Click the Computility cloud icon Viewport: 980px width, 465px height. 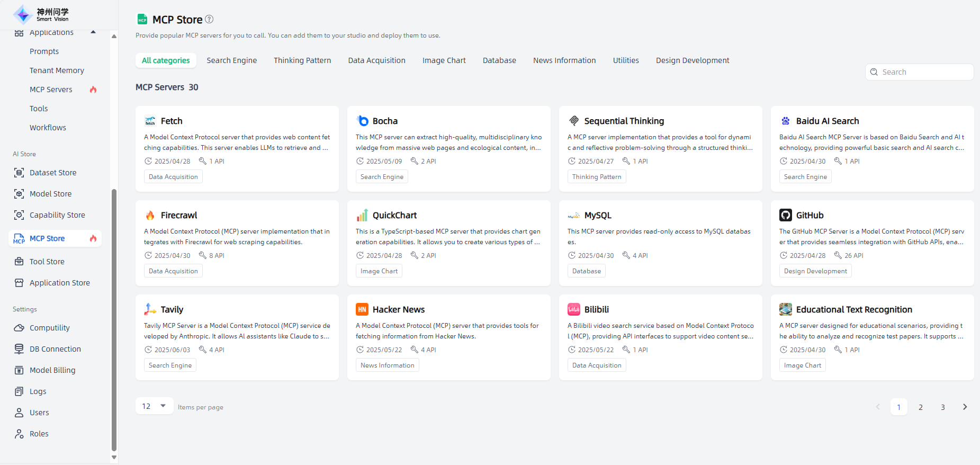coord(19,328)
